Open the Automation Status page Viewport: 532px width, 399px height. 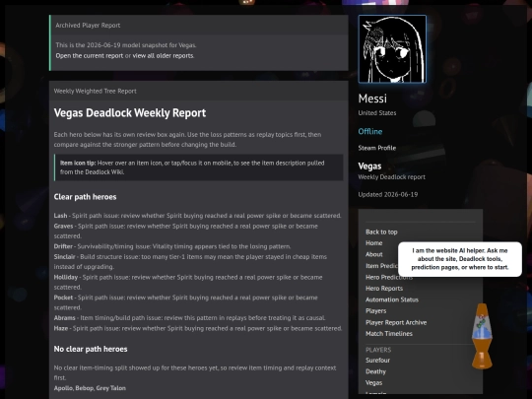[x=392, y=299]
